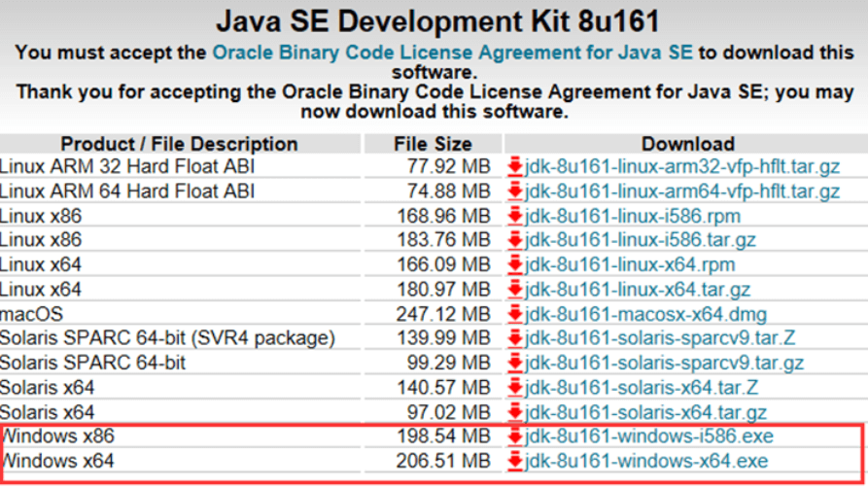Download jdk-8u161-solaris-sparcv9.tar.Z

point(660,337)
